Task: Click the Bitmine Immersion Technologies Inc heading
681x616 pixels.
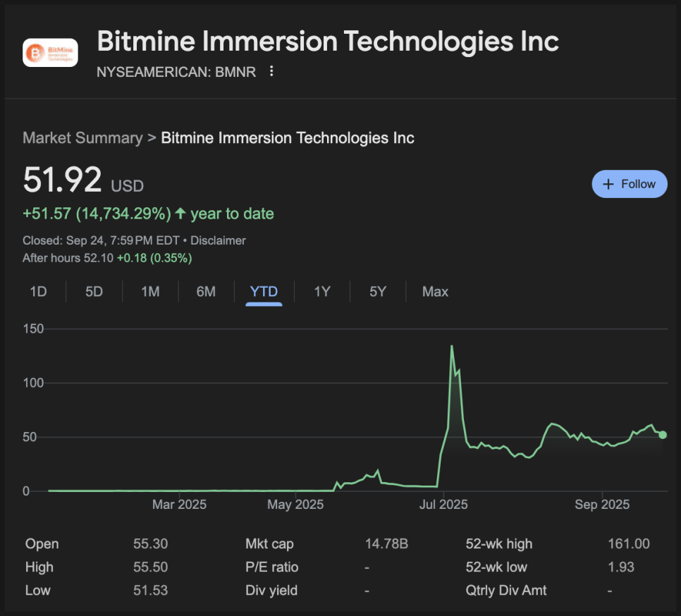Action: [328, 42]
